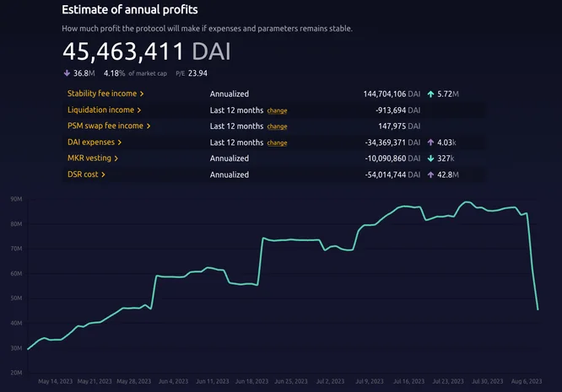Click the P/E 23.94 value
The width and height of the screenshot is (562, 392).
click(x=192, y=73)
